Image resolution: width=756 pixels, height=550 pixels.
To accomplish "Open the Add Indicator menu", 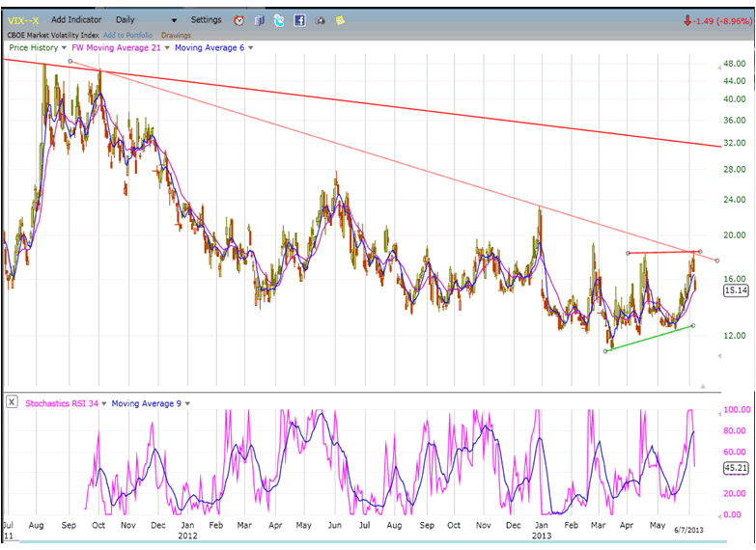I will click(x=75, y=19).
